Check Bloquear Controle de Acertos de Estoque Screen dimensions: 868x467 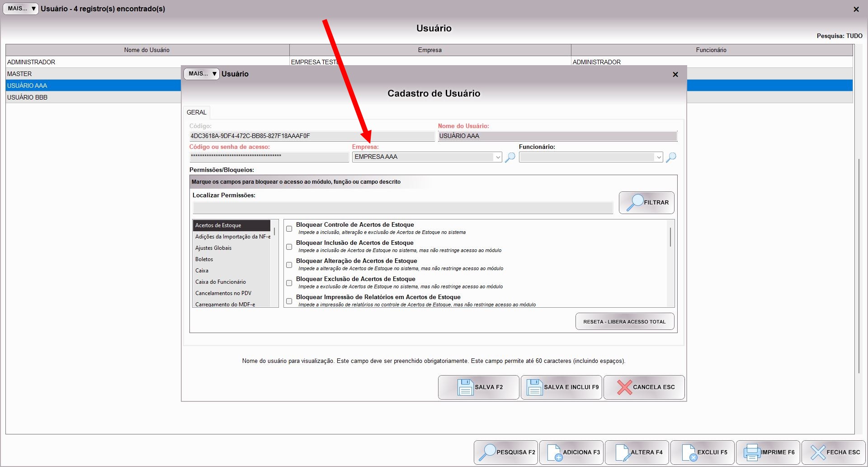tap(289, 229)
